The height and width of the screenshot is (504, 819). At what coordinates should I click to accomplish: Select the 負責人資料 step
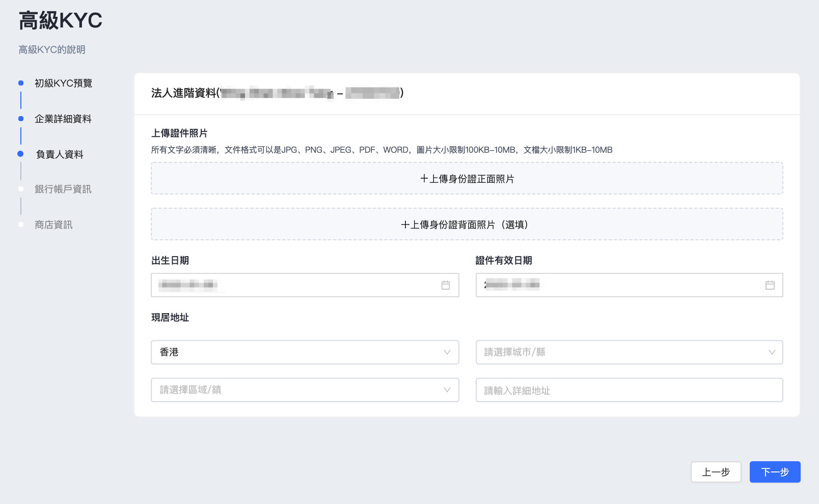pos(60,154)
